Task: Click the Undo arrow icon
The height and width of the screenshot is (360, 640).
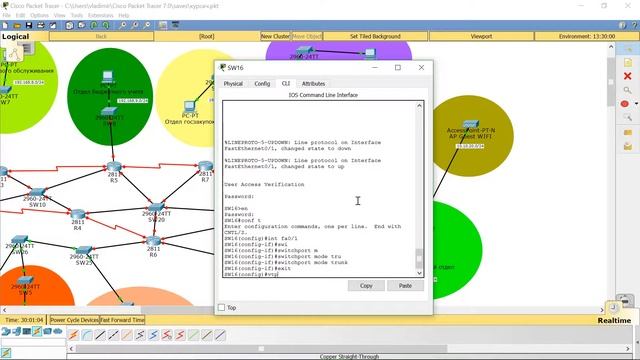Action: 94,25
